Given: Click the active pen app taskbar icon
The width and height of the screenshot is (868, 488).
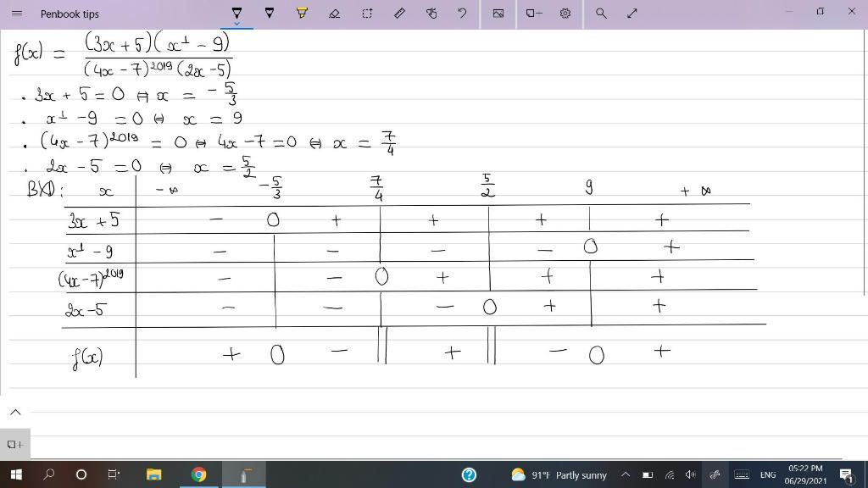Looking at the screenshot, I should pyautogui.click(x=244, y=474).
